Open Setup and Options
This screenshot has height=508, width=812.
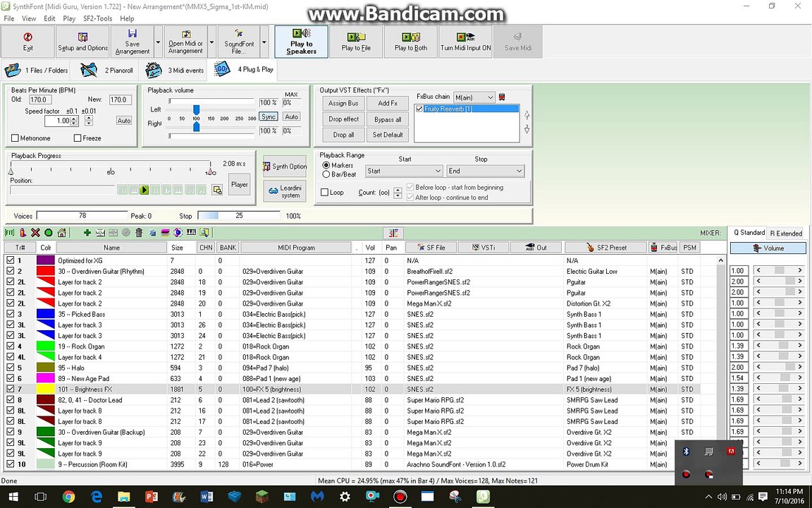(x=83, y=42)
